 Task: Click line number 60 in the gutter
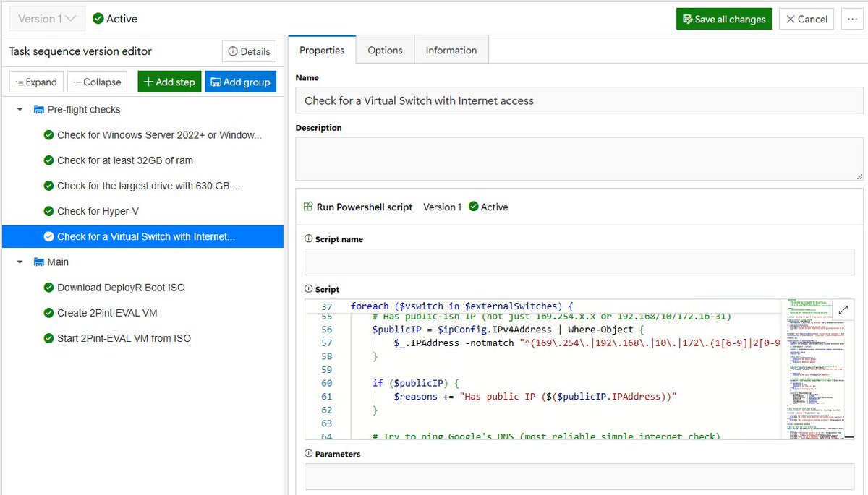click(x=326, y=383)
